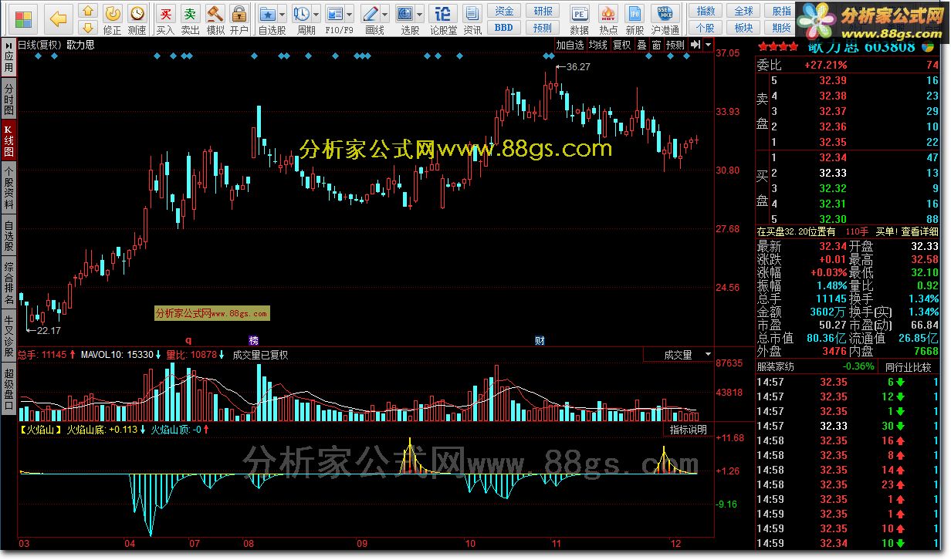This screenshot has height=560, width=951.
Task: Open 综合排名 sidebar tab
Action: coord(8,283)
